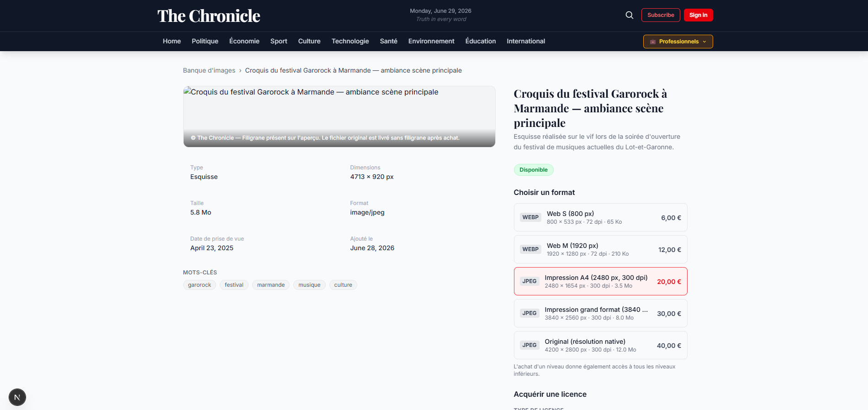
Task: Click the 12,00 € price
Action: coord(670,250)
